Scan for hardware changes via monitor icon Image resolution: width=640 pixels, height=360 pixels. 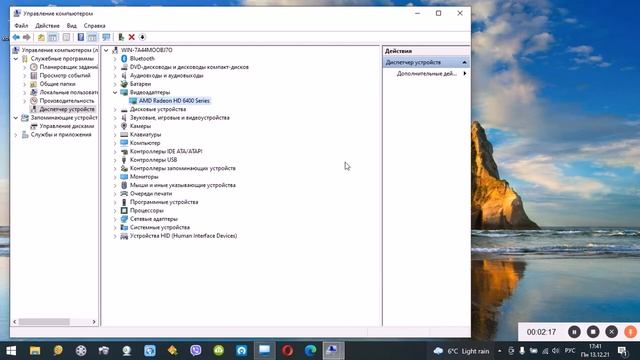[107, 38]
